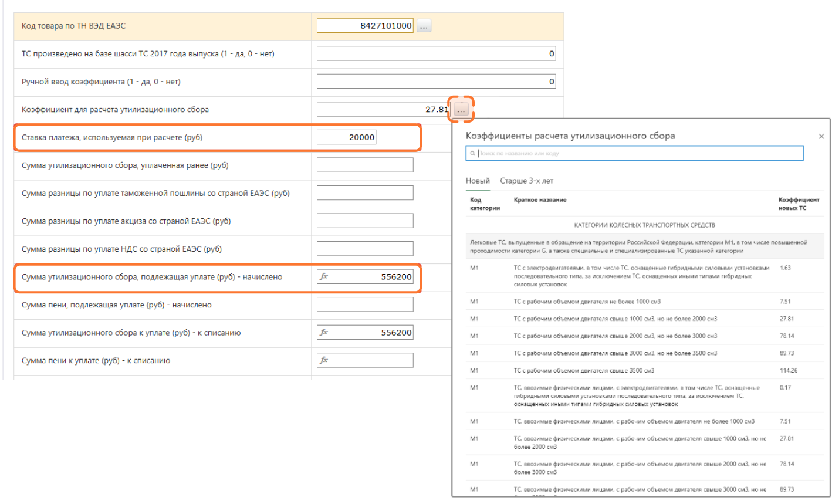Click label Сумма пени к уплате к списанию
The image size is (832, 504).
[96, 360]
